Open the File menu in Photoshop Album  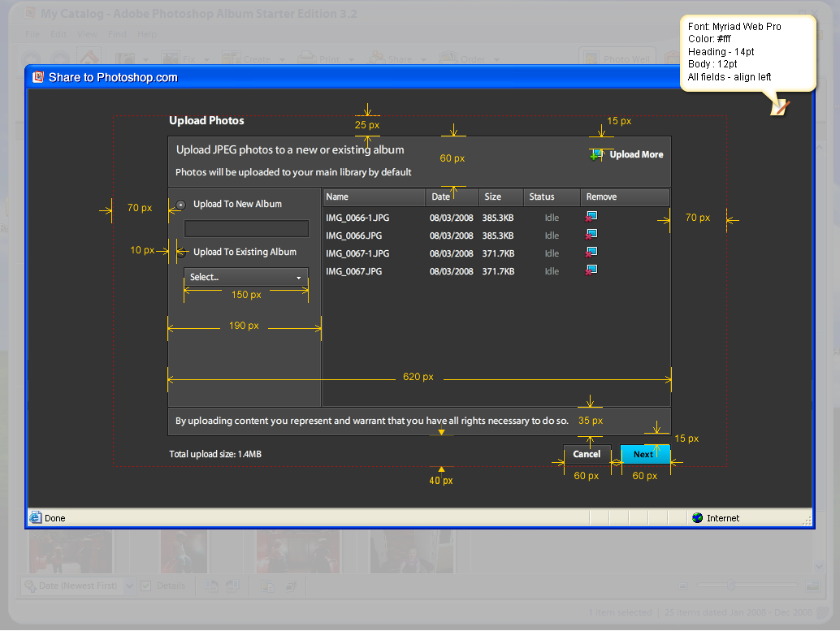32,34
